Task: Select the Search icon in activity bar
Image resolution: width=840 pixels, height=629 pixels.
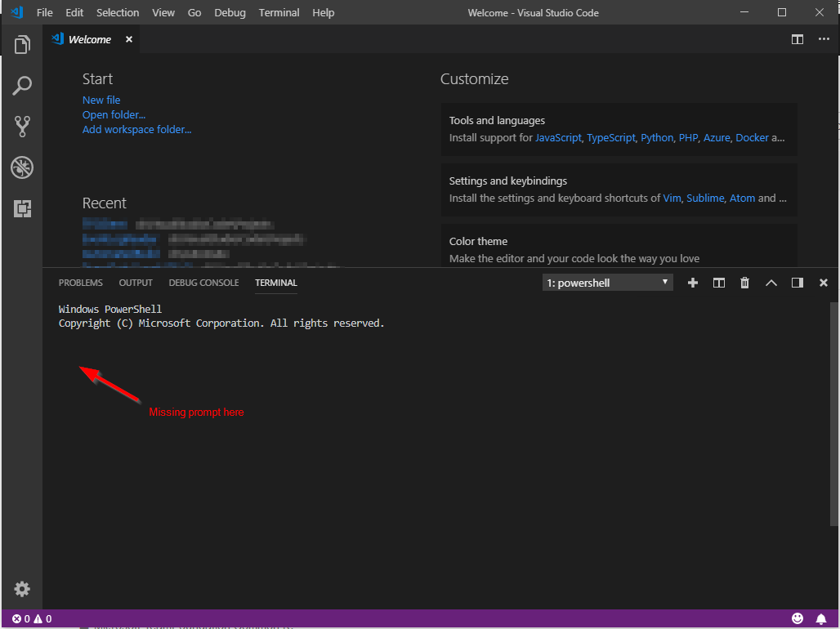Action: (x=21, y=85)
